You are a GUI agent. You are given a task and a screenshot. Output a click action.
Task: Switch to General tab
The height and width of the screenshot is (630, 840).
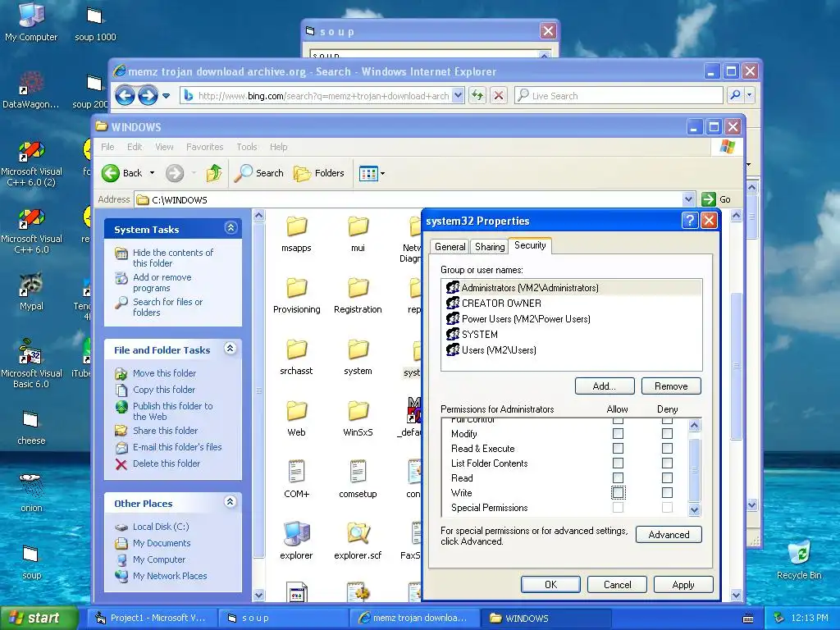tap(450, 247)
